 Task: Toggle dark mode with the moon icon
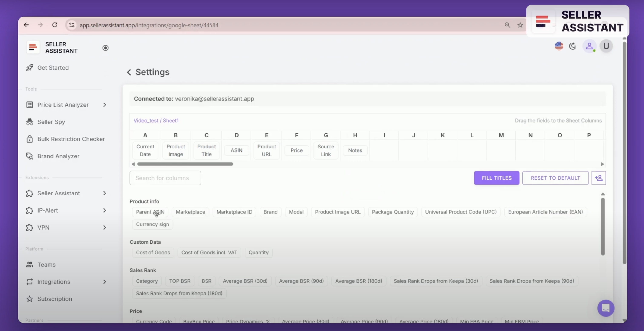pos(572,46)
